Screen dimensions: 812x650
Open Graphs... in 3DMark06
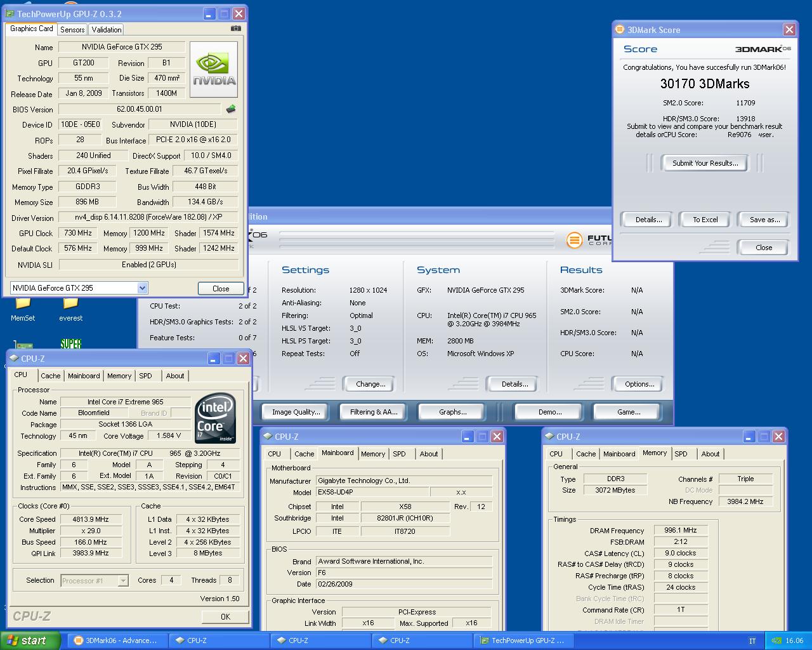pos(452,412)
